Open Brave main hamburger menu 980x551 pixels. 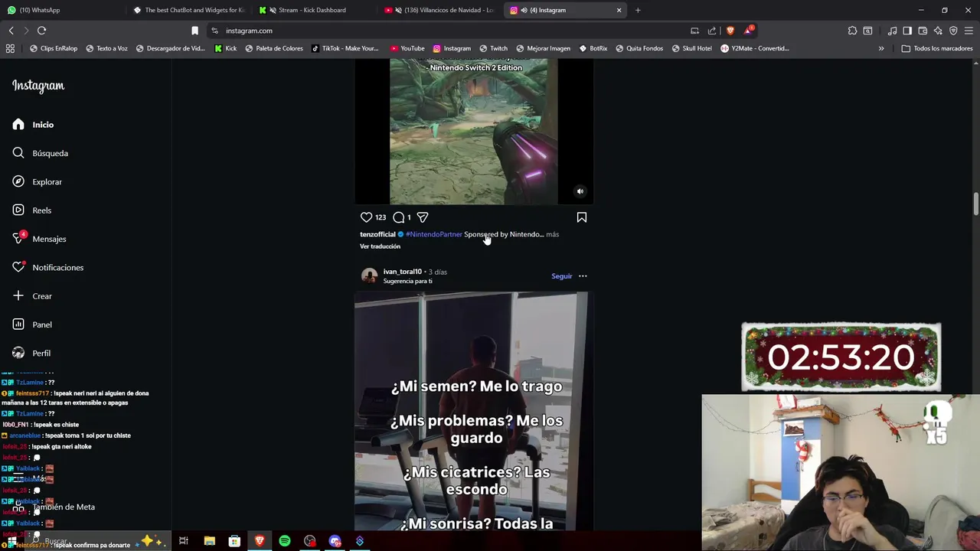point(969,31)
